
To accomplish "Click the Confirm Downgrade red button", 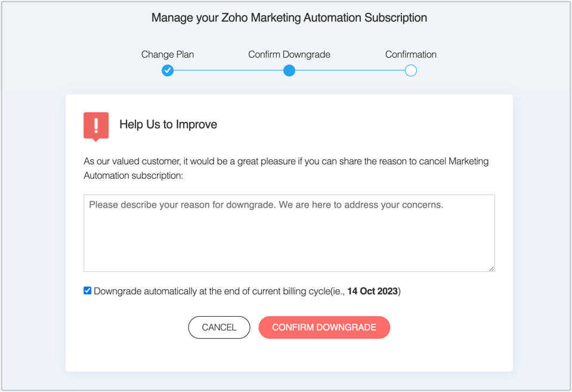I will click(x=324, y=328).
